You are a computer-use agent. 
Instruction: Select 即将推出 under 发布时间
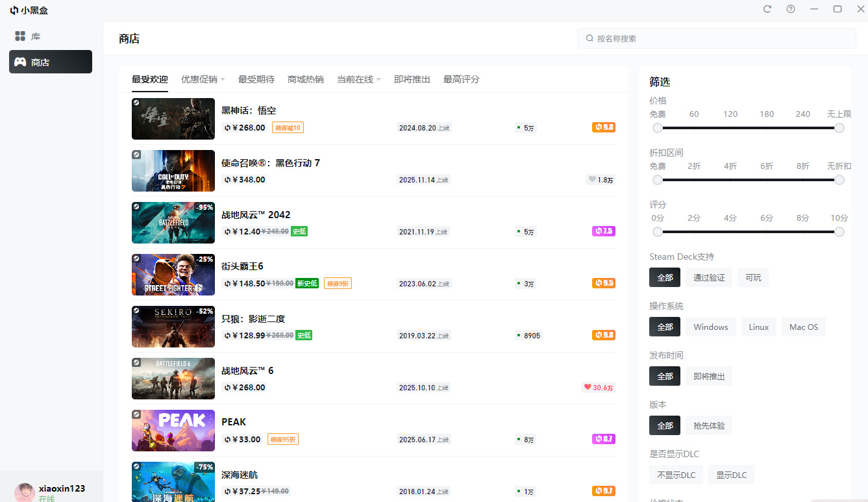pyautogui.click(x=709, y=376)
